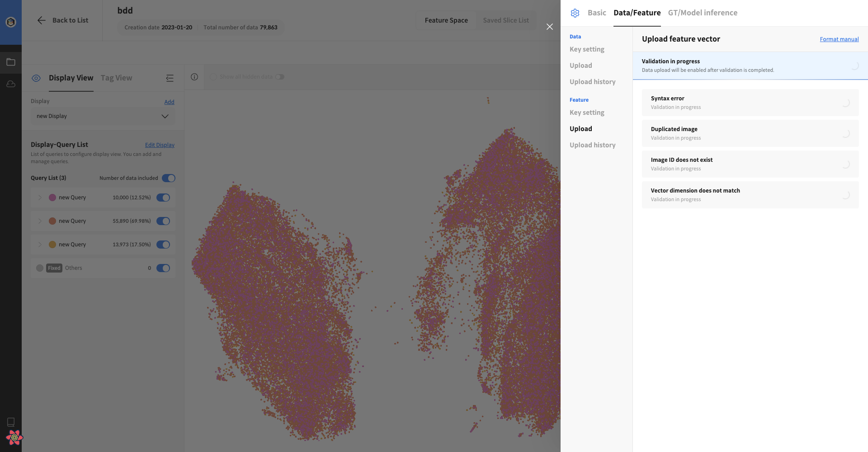This screenshot has width=868, height=452.
Task: Click the bdd dataset title
Action: [125, 10]
